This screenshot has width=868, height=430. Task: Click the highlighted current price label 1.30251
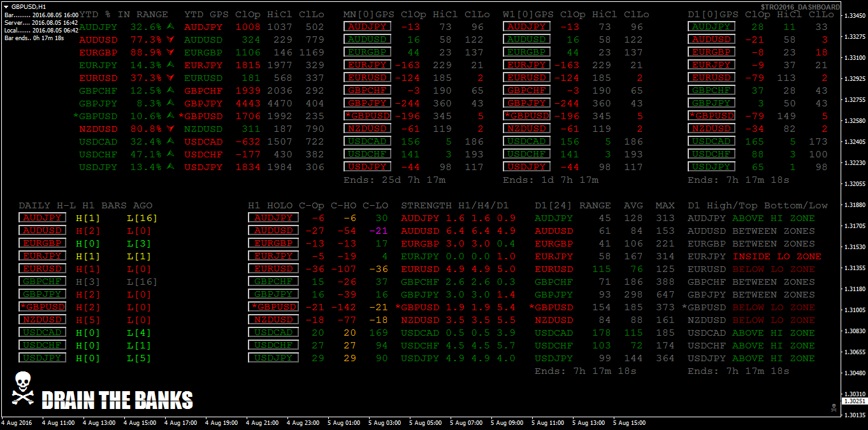[x=853, y=401]
